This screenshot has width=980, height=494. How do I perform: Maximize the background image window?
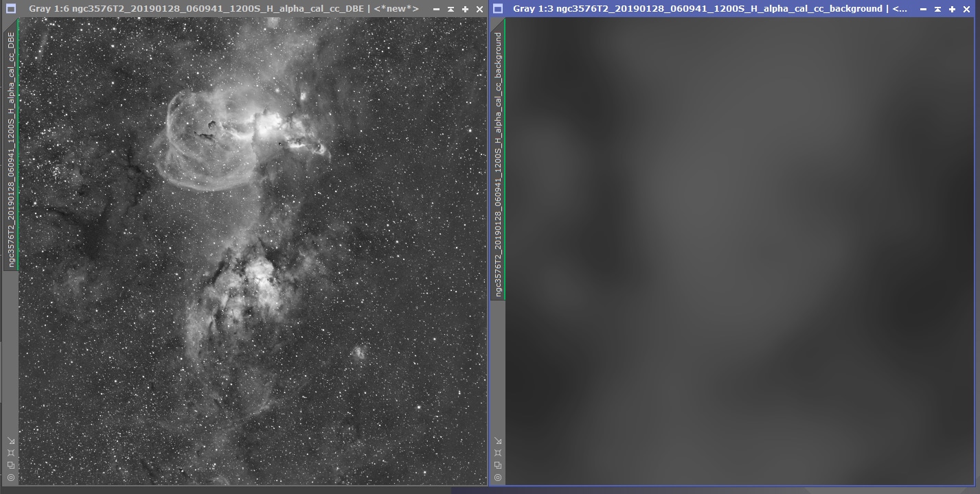(x=952, y=9)
